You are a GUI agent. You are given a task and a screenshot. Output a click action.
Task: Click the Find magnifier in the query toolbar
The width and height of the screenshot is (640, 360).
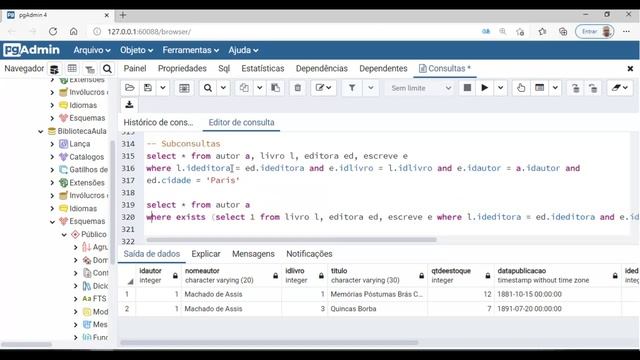pyautogui.click(x=208, y=88)
